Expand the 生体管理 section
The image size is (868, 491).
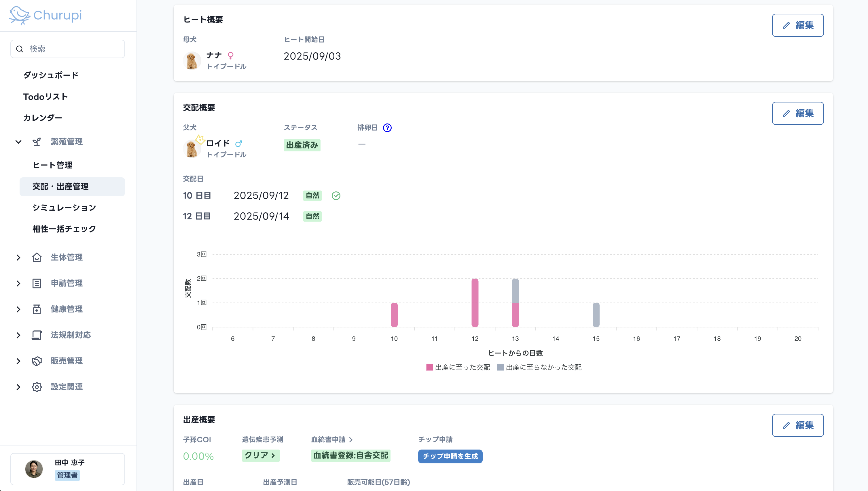[18, 257]
